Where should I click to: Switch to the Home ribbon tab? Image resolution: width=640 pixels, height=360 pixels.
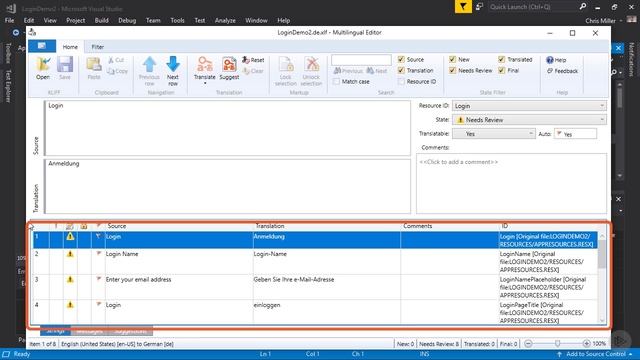point(70,47)
